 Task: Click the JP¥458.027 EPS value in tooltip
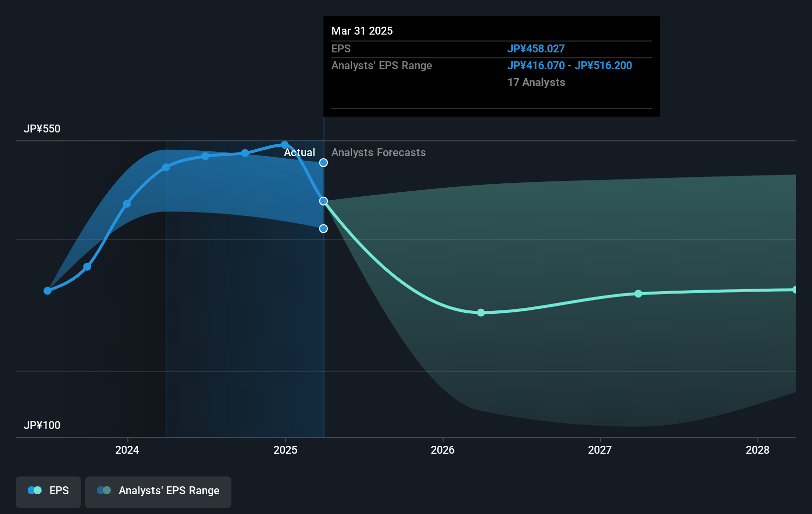(536, 48)
